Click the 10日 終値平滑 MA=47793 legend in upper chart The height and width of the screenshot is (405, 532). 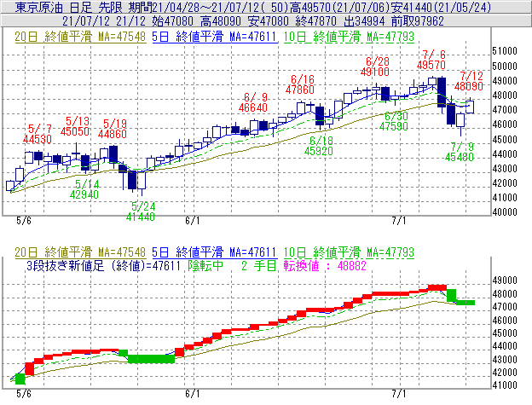[349, 37]
